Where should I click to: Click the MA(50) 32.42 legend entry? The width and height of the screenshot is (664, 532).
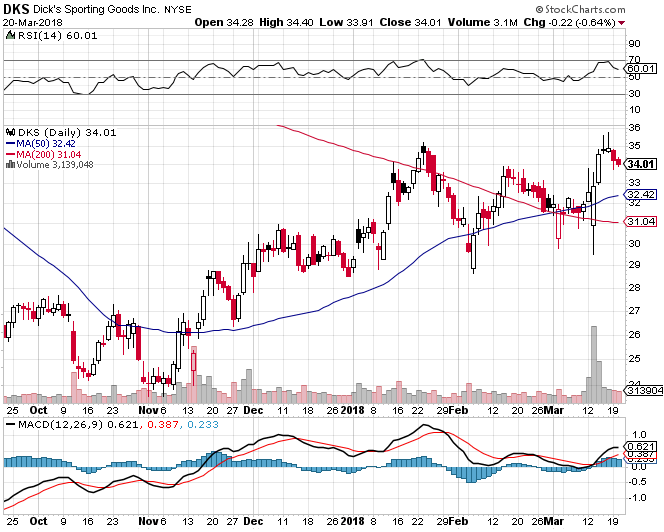[41, 144]
